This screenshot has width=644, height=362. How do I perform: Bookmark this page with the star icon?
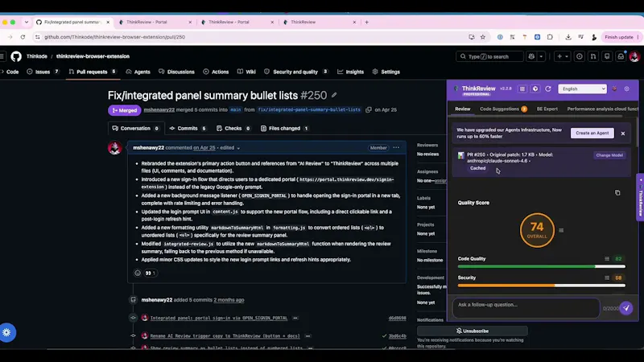click(x=483, y=37)
